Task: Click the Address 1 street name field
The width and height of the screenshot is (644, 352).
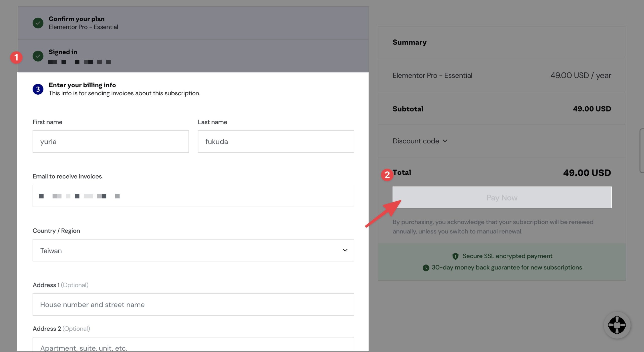Action: 193,304
